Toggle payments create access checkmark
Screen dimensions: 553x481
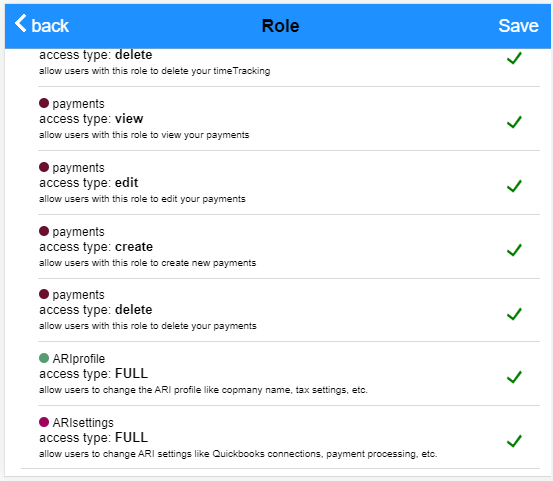click(x=514, y=250)
